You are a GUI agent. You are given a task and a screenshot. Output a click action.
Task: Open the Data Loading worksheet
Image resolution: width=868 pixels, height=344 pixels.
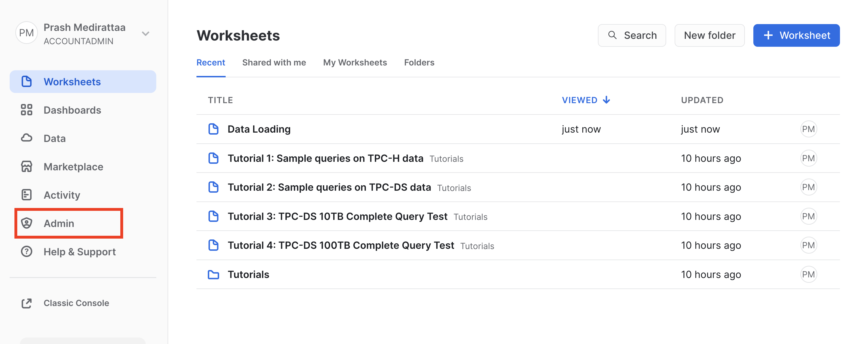point(259,129)
